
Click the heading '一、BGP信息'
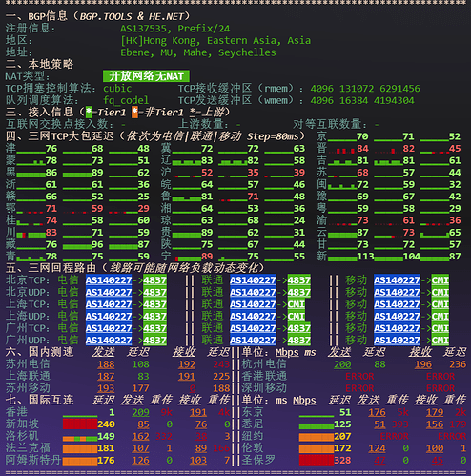pos(36,16)
